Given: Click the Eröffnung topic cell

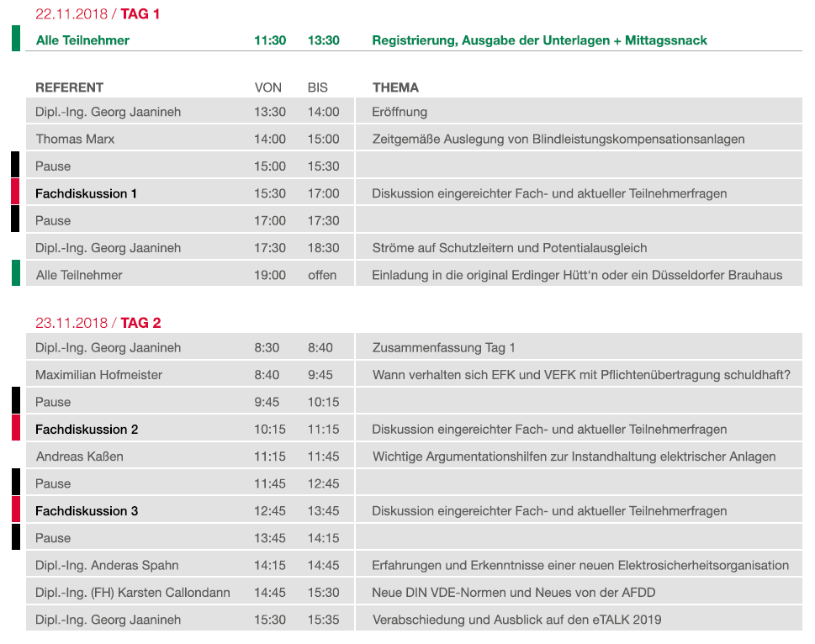Looking at the screenshot, I should (x=400, y=112).
